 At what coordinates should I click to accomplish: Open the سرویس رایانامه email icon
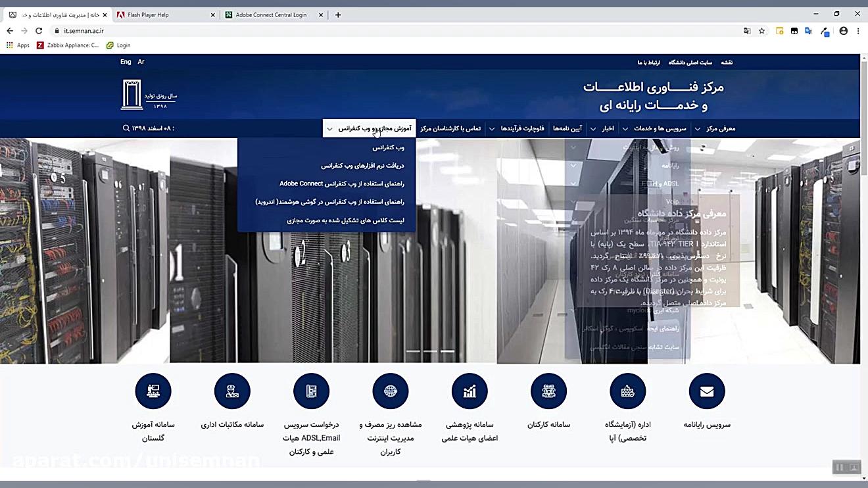pyautogui.click(x=706, y=391)
